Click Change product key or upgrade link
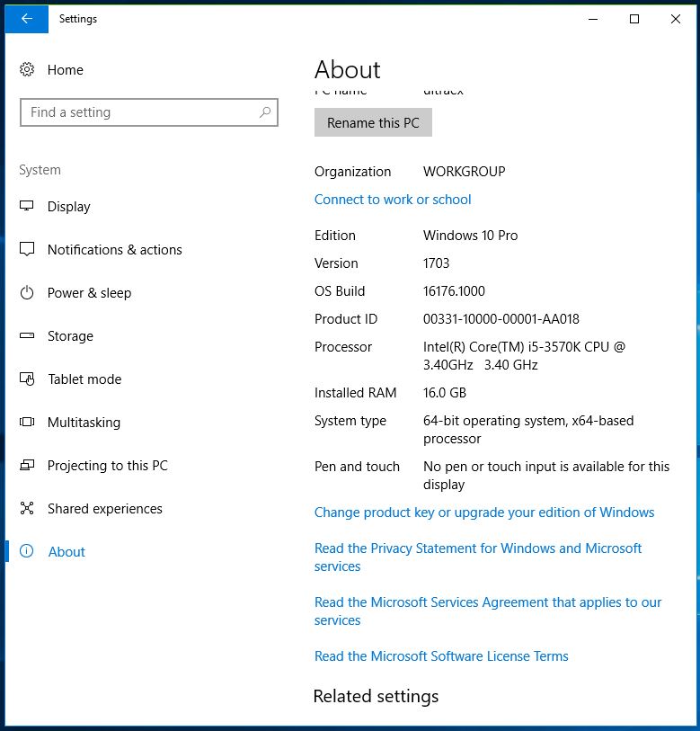 pos(484,513)
